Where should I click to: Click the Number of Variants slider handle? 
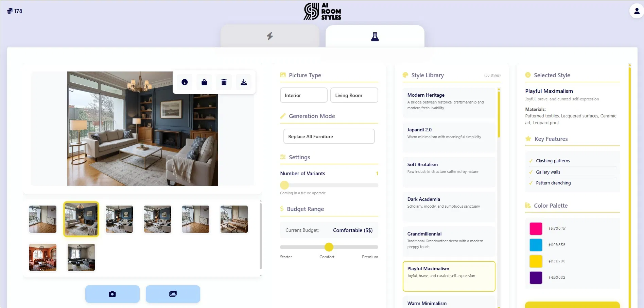click(284, 185)
